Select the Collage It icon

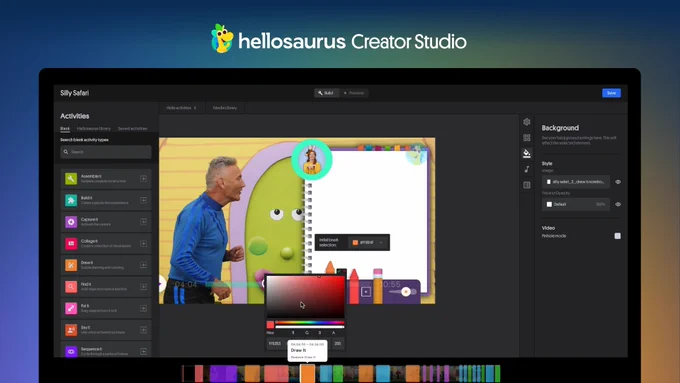(71, 243)
